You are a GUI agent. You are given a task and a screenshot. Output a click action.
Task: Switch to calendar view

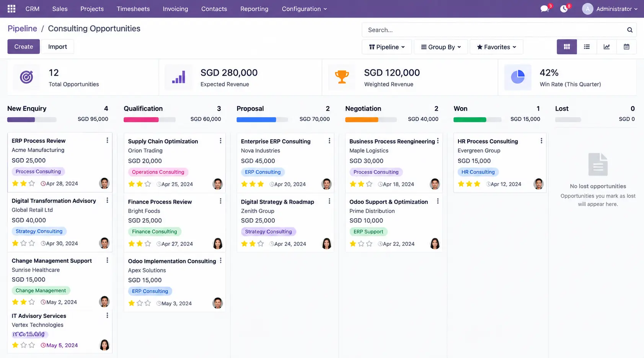[x=626, y=47]
